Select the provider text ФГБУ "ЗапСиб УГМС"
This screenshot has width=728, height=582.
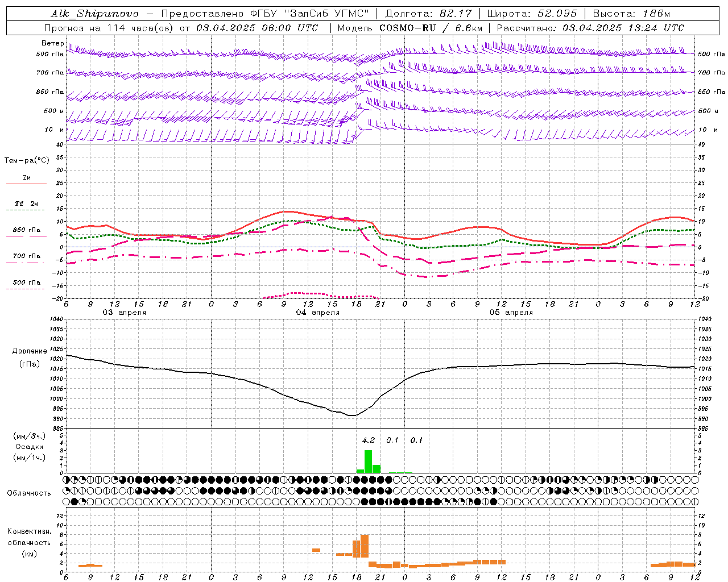(x=309, y=14)
